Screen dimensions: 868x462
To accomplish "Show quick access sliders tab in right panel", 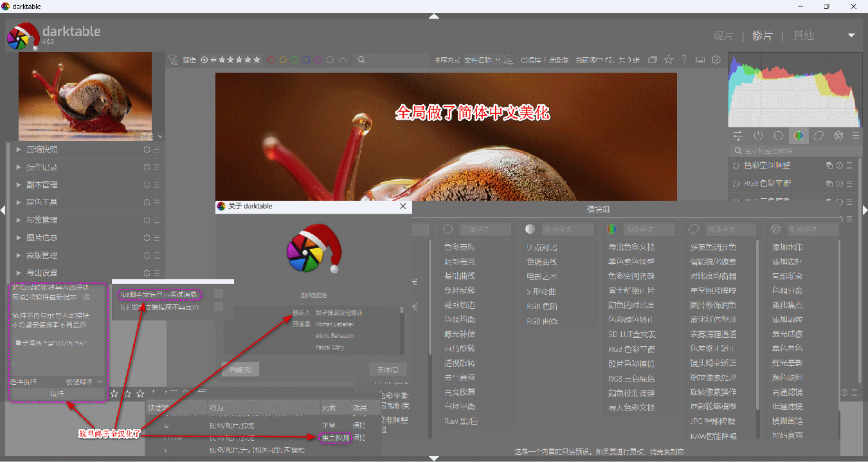I will coord(737,136).
